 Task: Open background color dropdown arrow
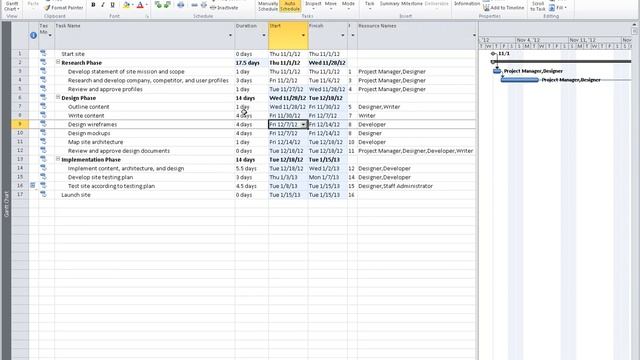(133, 5)
